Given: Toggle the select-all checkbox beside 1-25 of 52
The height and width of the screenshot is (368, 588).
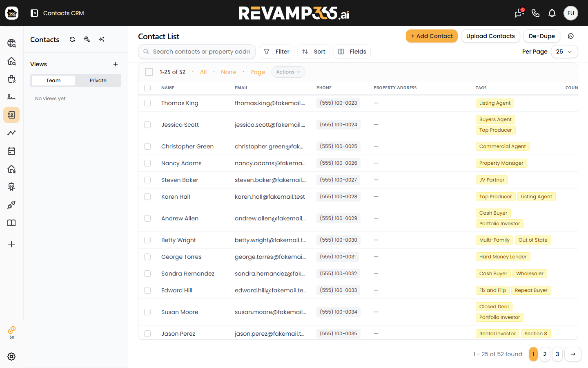Looking at the screenshot, I should click(x=149, y=72).
